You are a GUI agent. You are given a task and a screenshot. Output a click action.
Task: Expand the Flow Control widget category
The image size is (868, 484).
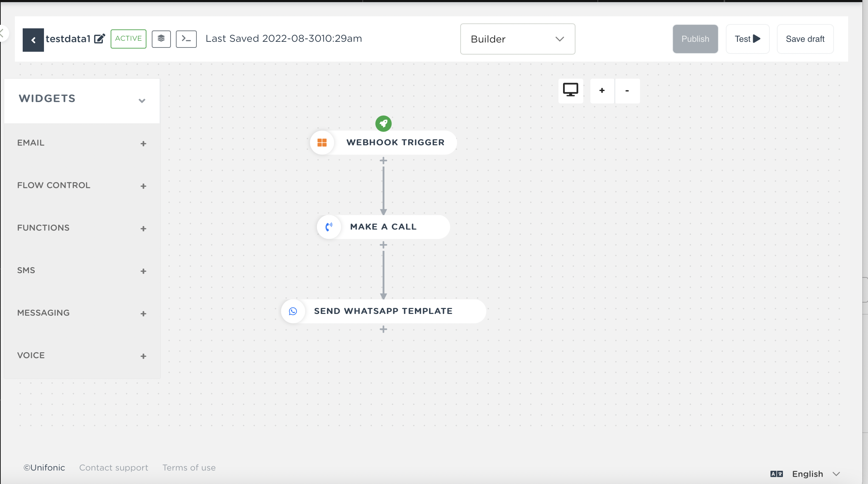click(x=143, y=186)
